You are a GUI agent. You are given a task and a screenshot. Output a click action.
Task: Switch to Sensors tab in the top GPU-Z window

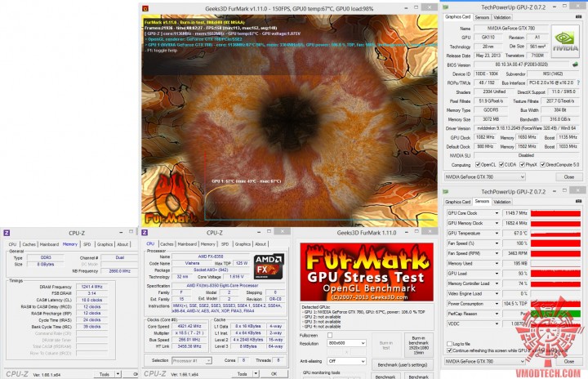coord(482,17)
